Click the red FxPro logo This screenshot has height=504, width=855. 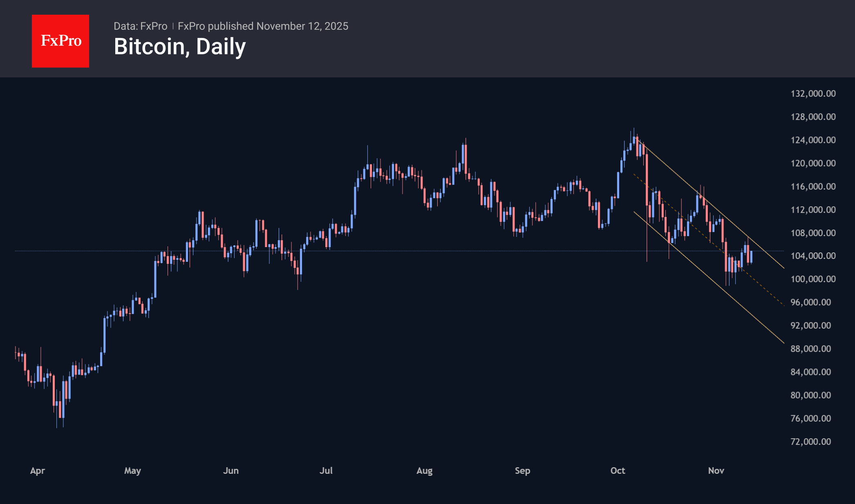tap(60, 41)
